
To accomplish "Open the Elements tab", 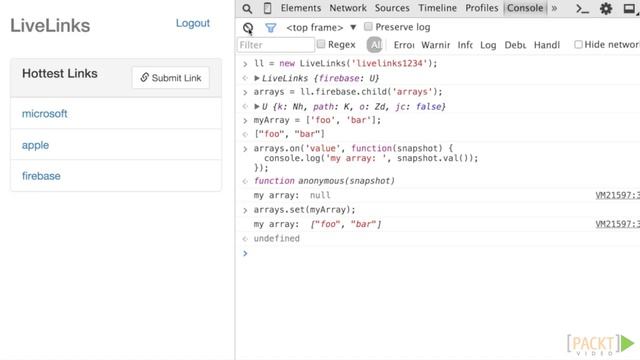I will (300, 8).
